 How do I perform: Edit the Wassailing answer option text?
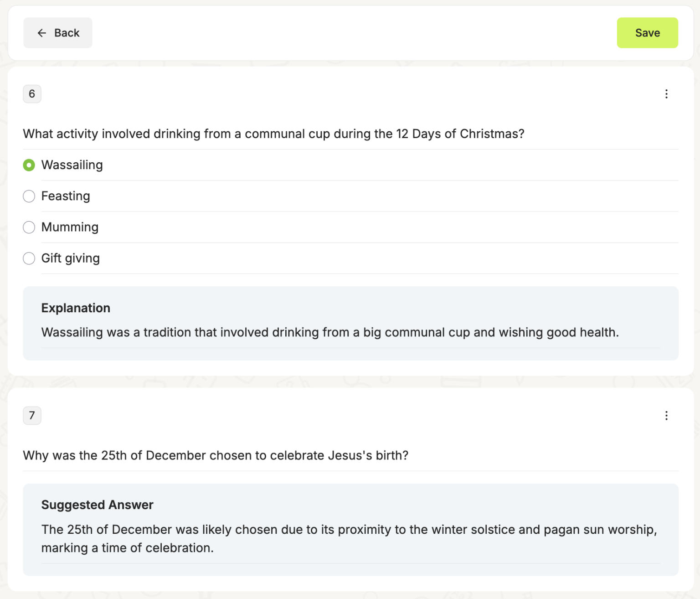[x=72, y=165]
